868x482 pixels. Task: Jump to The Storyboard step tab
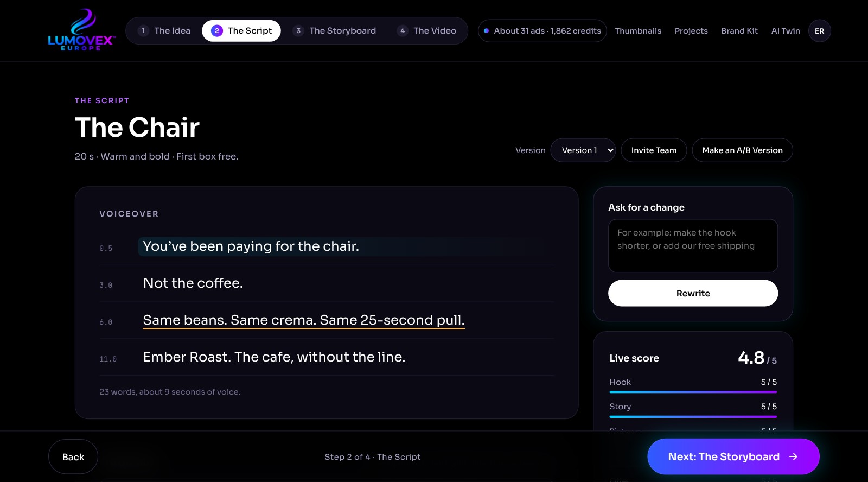pyautogui.click(x=335, y=31)
